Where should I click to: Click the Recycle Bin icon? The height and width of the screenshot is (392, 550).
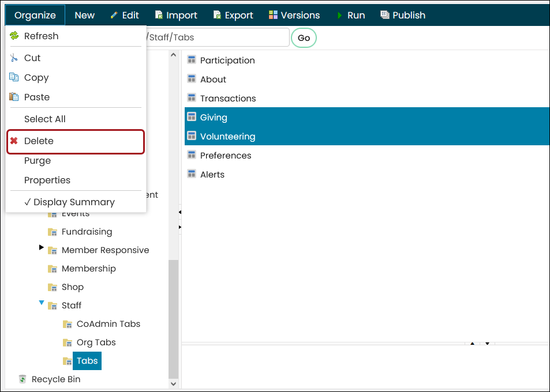click(22, 379)
